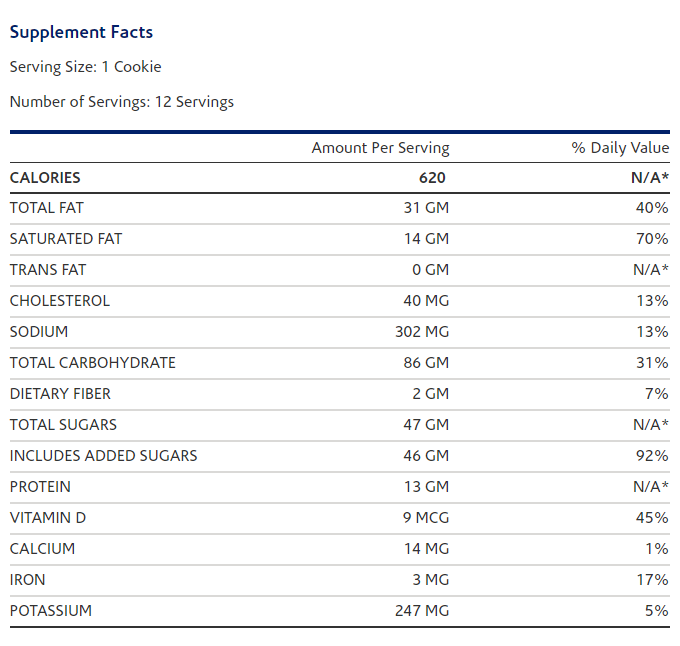Viewport: 680px width, 646px height.
Task: Click the DIETARY FIBER row label
Action: 60,394
